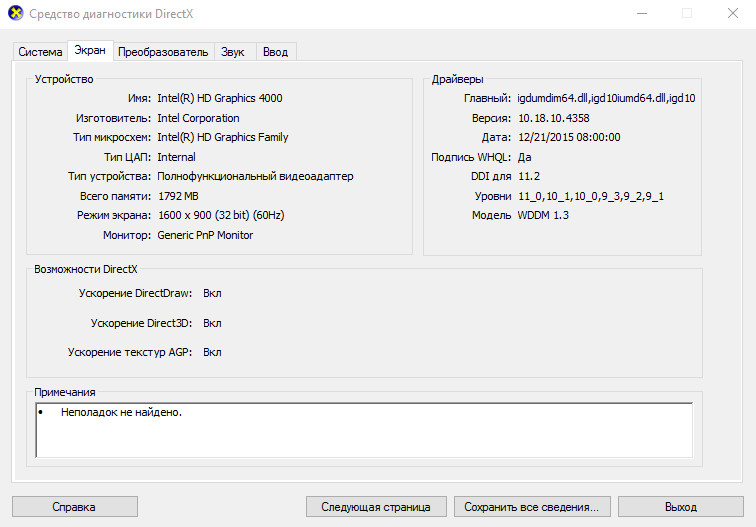
Task: Click driver version '10.18.10.4358'
Action: [554, 118]
